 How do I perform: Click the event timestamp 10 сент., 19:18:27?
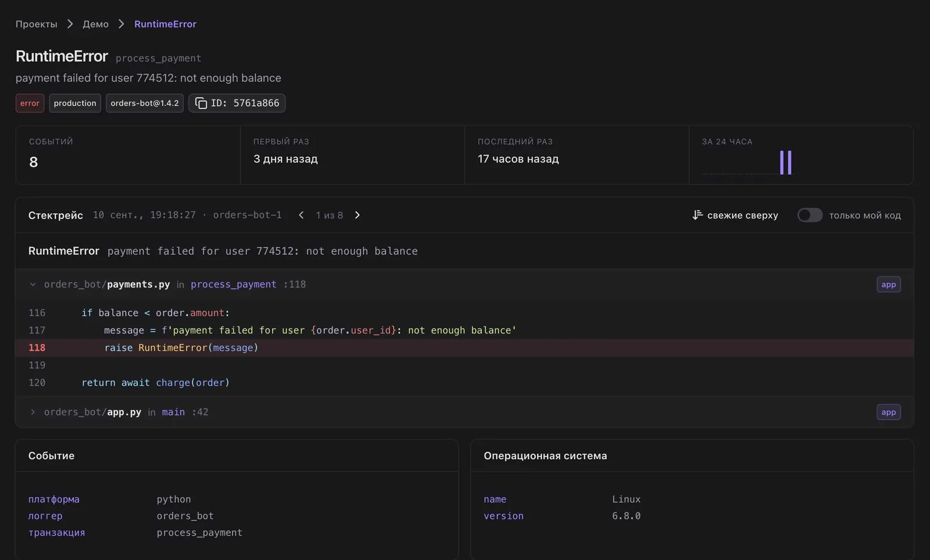[144, 215]
